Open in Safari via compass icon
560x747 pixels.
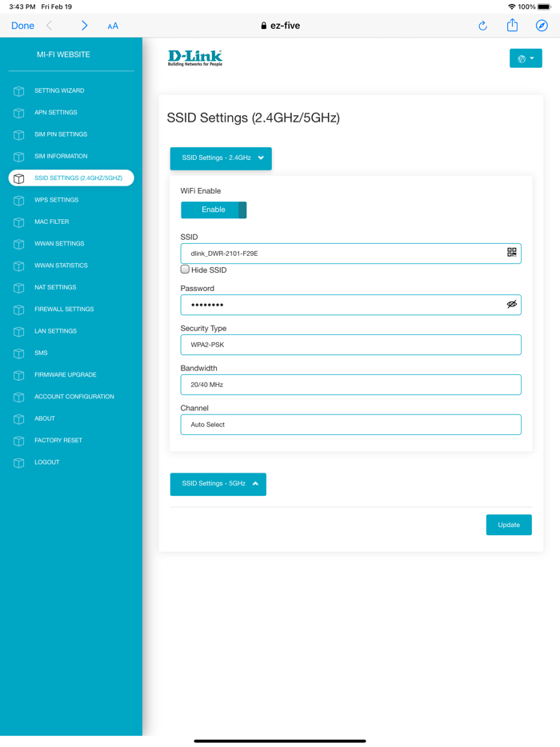point(542,26)
